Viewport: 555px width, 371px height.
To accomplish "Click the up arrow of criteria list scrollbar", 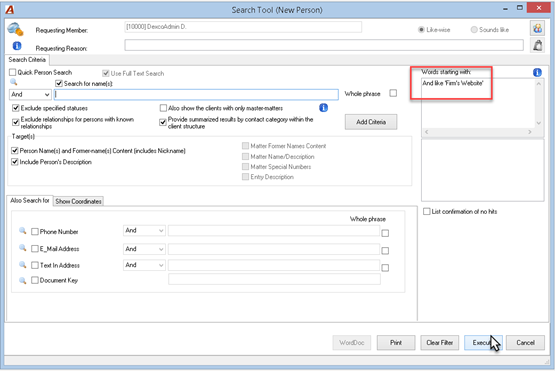I will [x=538, y=84].
